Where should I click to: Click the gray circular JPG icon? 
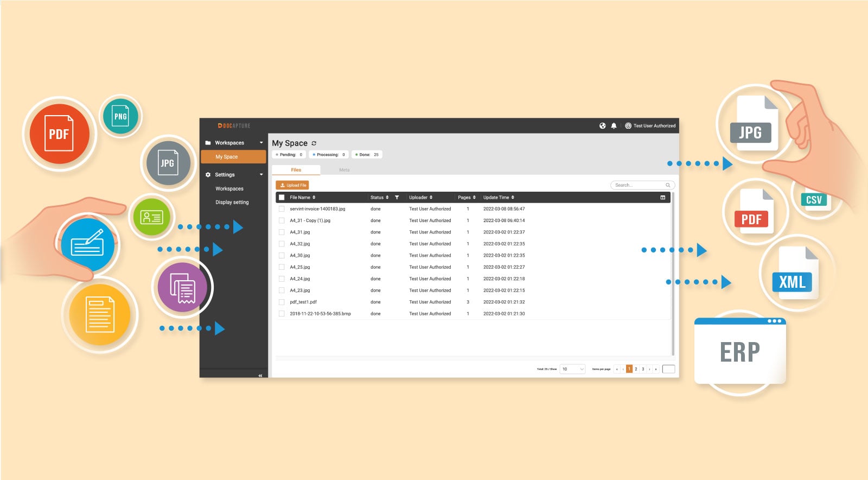pyautogui.click(x=168, y=163)
